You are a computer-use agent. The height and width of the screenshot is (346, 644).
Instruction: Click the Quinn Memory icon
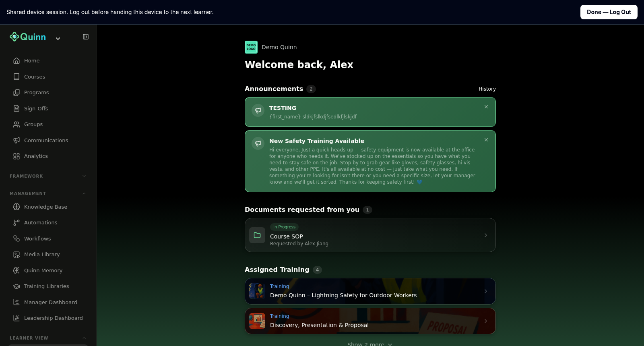pyautogui.click(x=17, y=270)
